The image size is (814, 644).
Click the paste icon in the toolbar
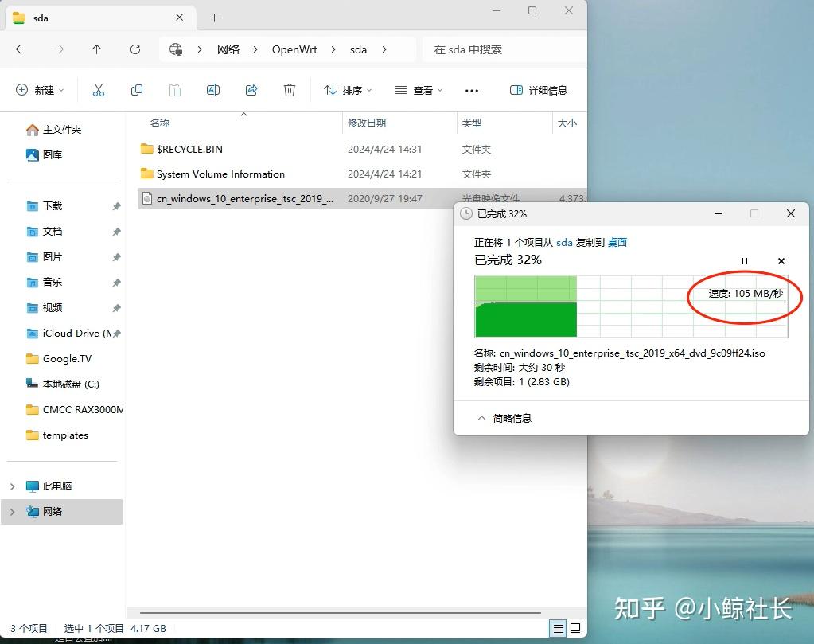(x=175, y=89)
